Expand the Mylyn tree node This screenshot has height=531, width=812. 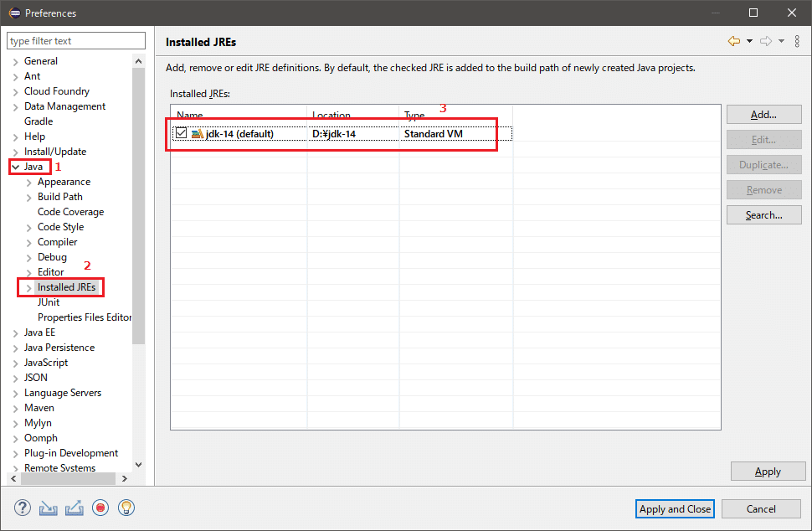click(16, 423)
